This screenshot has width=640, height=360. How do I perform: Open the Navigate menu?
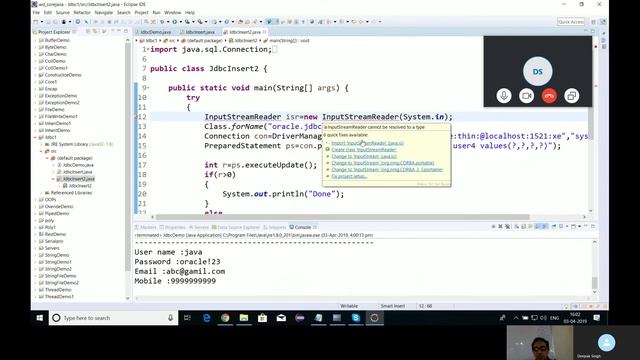click(104, 13)
